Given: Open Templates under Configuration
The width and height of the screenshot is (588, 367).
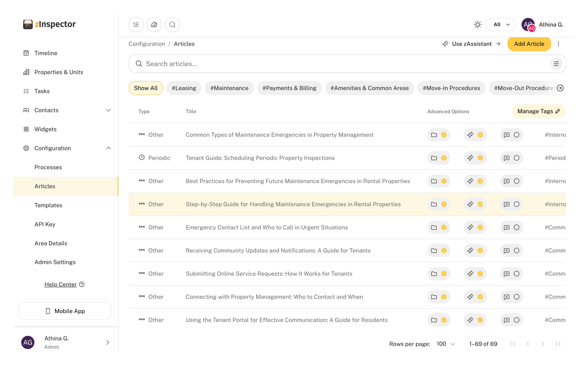Looking at the screenshot, I should [49, 206].
